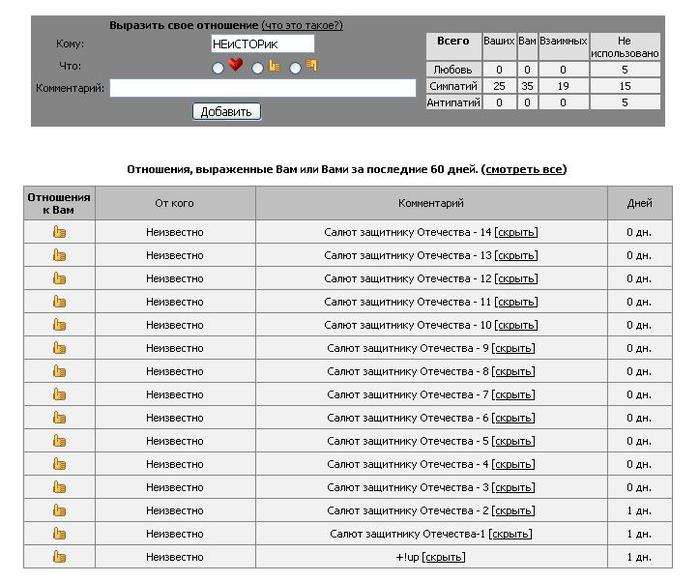Hide the 'Салют защитнику Отечества - 3' comment
Image resolution: width=699 pixels, height=582 pixels.
coord(514,487)
